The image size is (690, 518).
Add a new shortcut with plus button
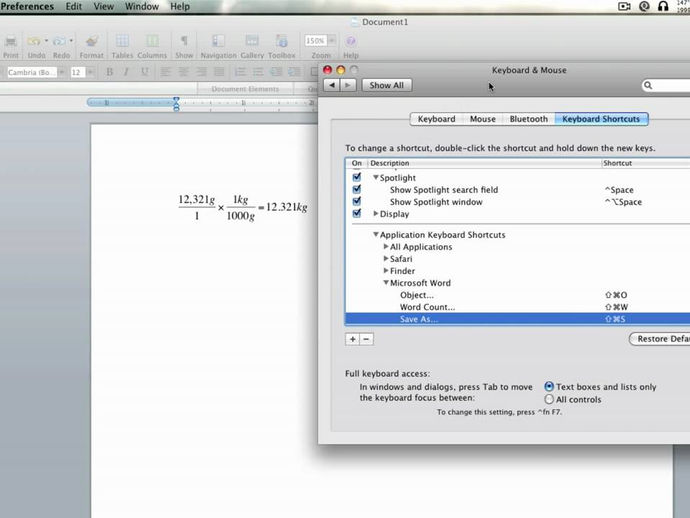pyautogui.click(x=352, y=339)
